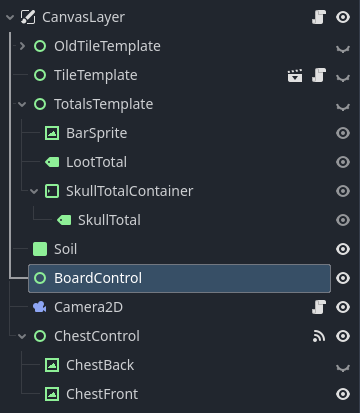Image resolution: width=360 pixels, height=413 pixels.
Task: Click the ChestControl signals icon
Action: point(319,336)
